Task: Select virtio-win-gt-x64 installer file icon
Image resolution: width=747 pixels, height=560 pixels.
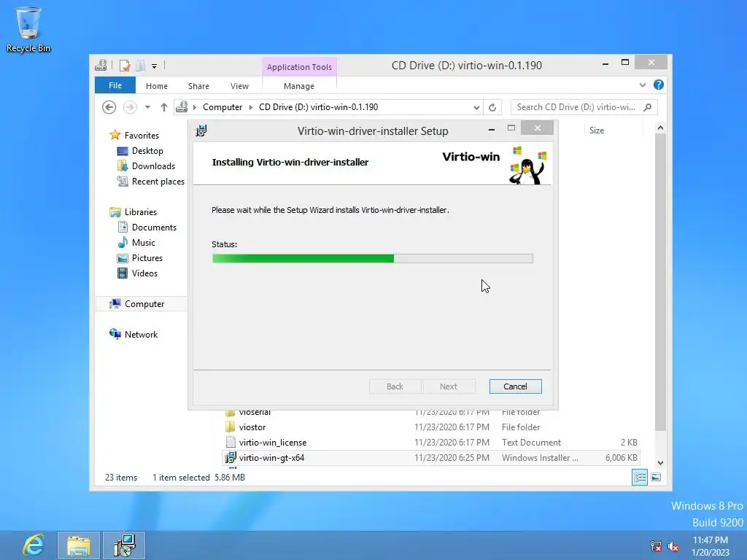Action: tap(231, 458)
